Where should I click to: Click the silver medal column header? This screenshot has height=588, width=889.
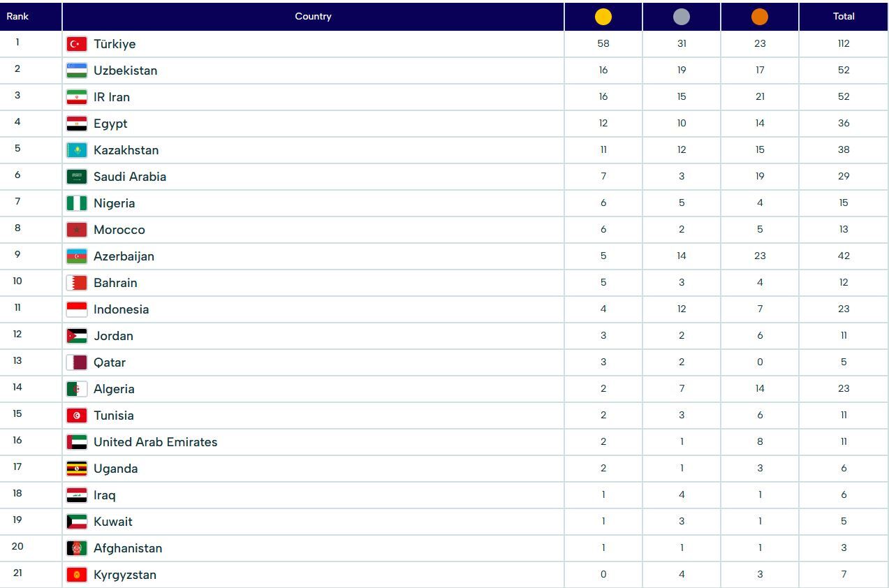pyautogui.click(x=682, y=17)
